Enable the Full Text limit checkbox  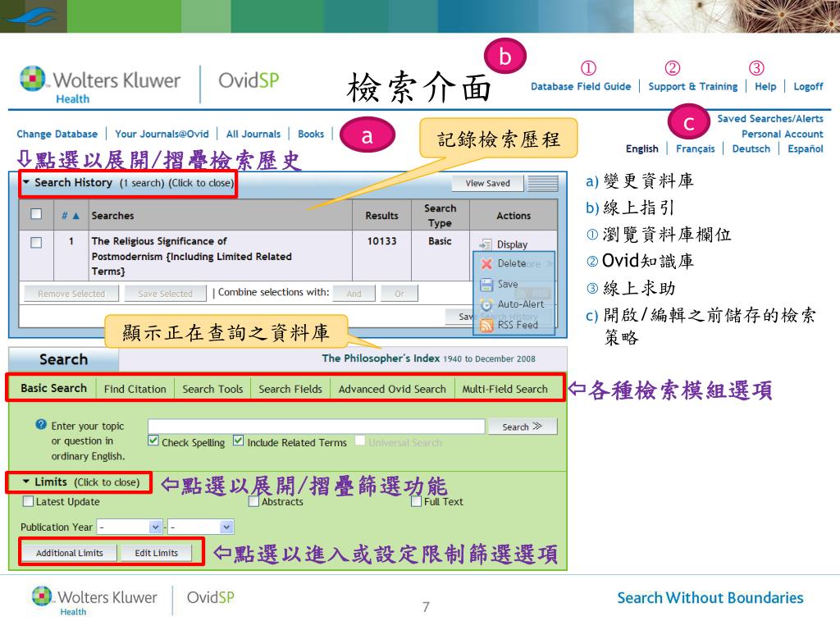pos(416,501)
